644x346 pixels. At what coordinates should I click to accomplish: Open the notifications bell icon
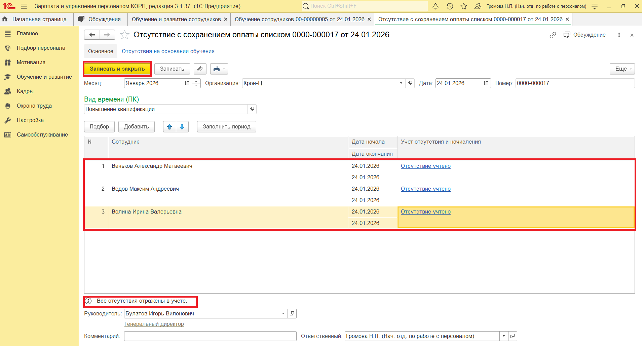(435, 6)
